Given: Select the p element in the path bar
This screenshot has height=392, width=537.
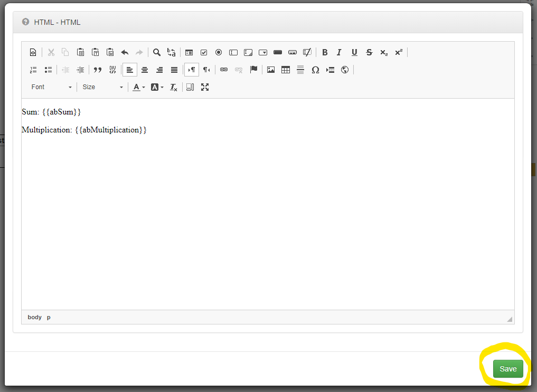Looking at the screenshot, I should click(x=49, y=318).
